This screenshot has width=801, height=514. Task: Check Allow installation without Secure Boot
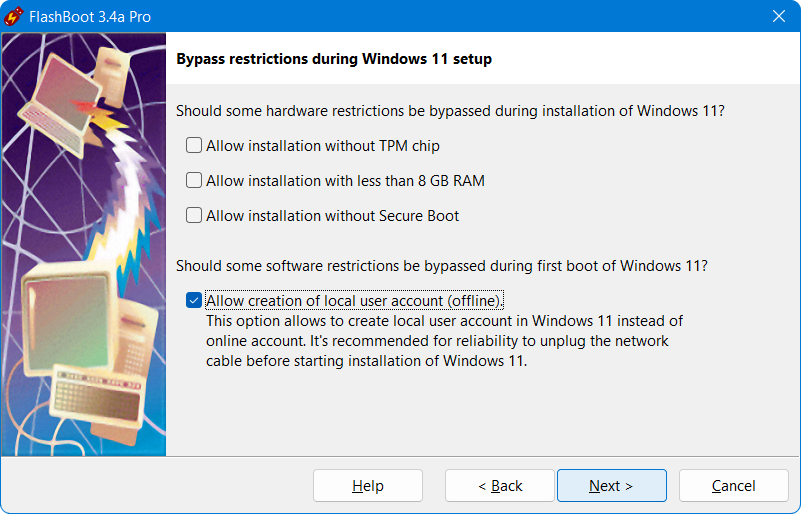pos(194,216)
